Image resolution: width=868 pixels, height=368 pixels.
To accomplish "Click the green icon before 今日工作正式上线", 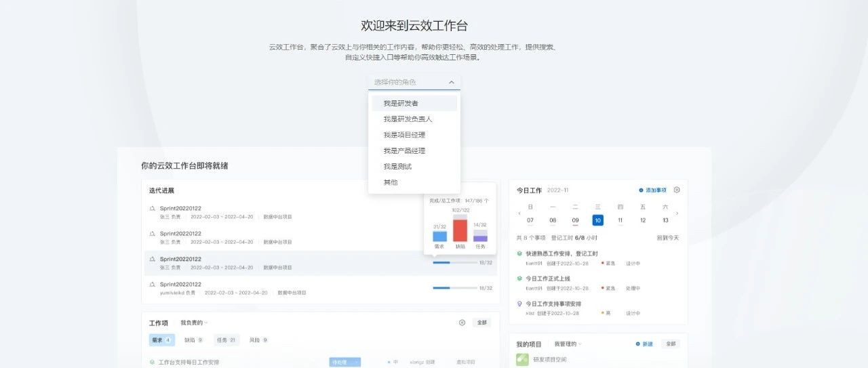I will (x=519, y=279).
